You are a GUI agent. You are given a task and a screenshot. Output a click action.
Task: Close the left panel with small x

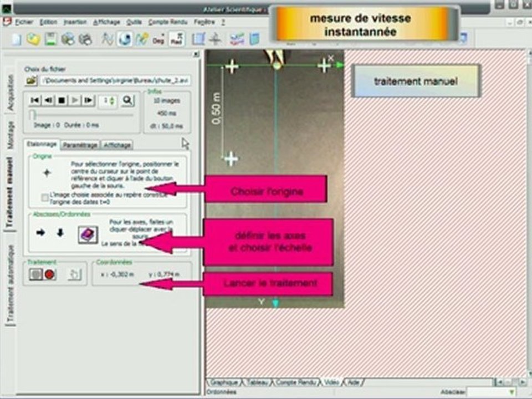point(196,54)
